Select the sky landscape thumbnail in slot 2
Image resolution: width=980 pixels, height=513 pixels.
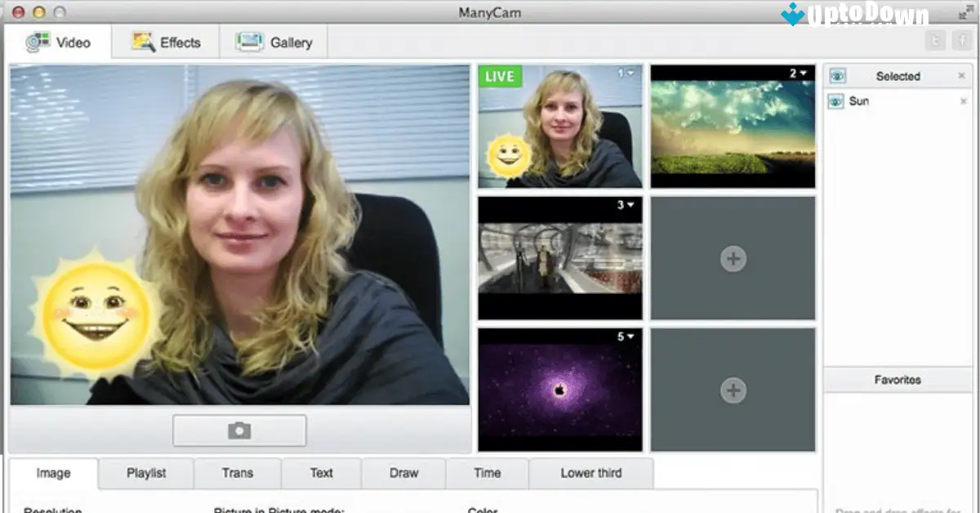pos(732,126)
